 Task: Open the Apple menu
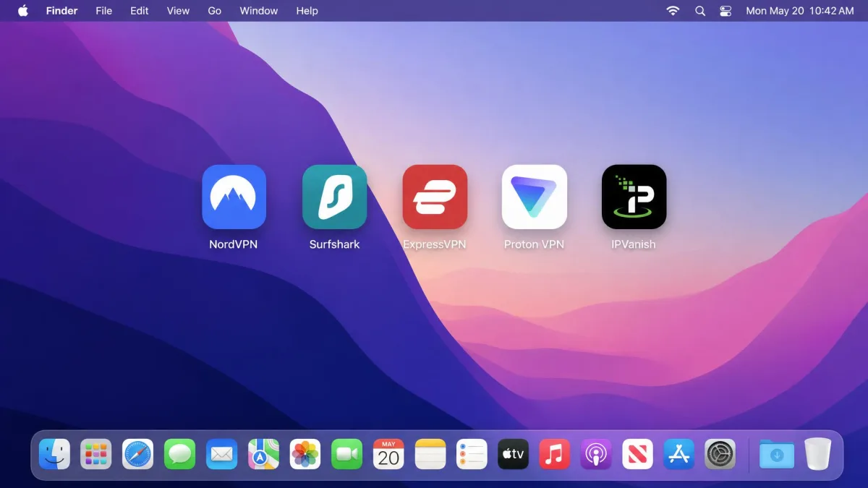[22, 11]
